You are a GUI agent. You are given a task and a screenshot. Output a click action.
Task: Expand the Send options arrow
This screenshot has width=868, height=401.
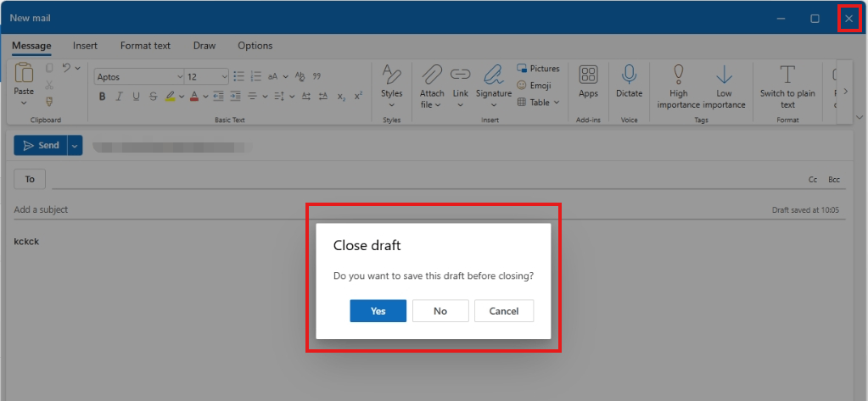pyautogui.click(x=76, y=146)
